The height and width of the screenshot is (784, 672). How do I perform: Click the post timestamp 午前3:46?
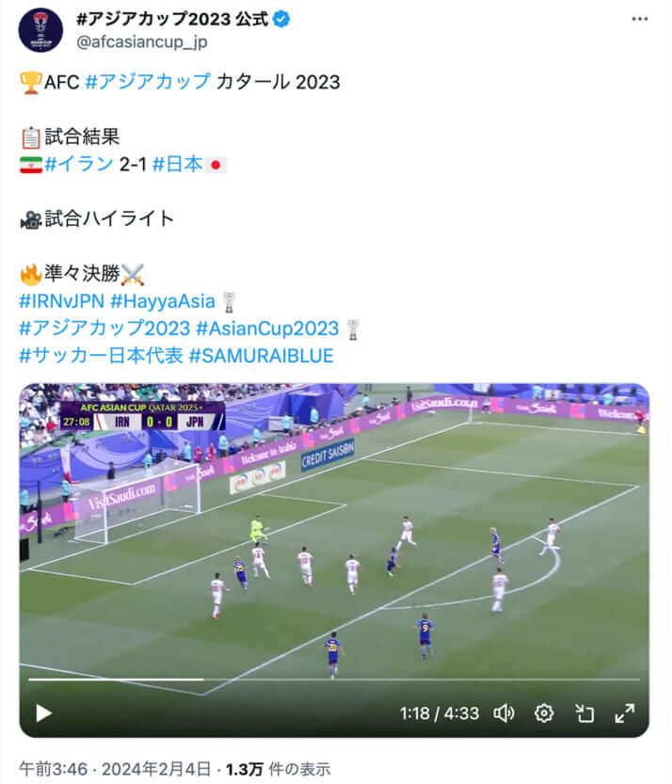54,769
